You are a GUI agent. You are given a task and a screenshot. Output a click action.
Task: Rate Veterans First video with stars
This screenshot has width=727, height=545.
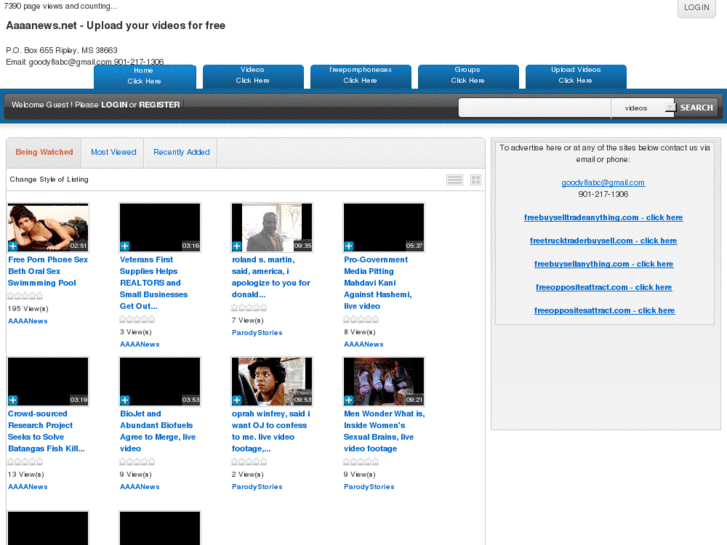[137, 319]
